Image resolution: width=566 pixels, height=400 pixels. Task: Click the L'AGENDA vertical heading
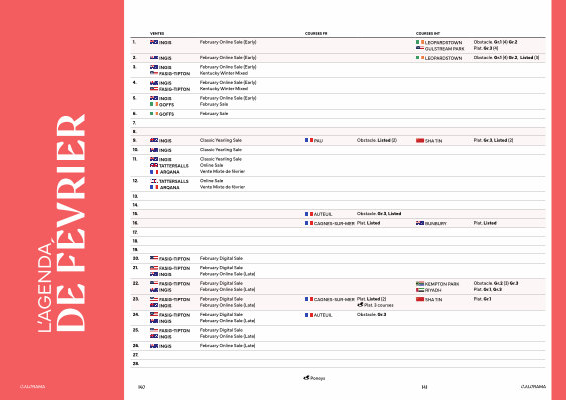[x=45, y=287]
